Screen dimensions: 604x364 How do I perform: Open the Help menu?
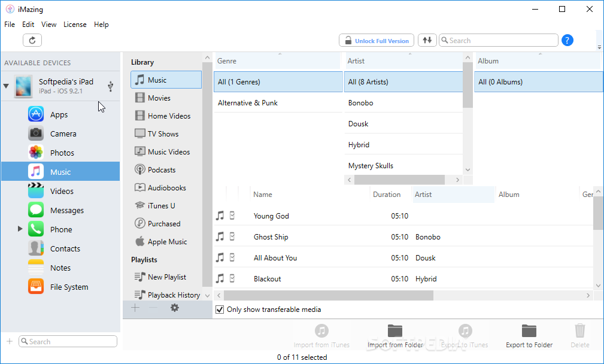tap(101, 25)
